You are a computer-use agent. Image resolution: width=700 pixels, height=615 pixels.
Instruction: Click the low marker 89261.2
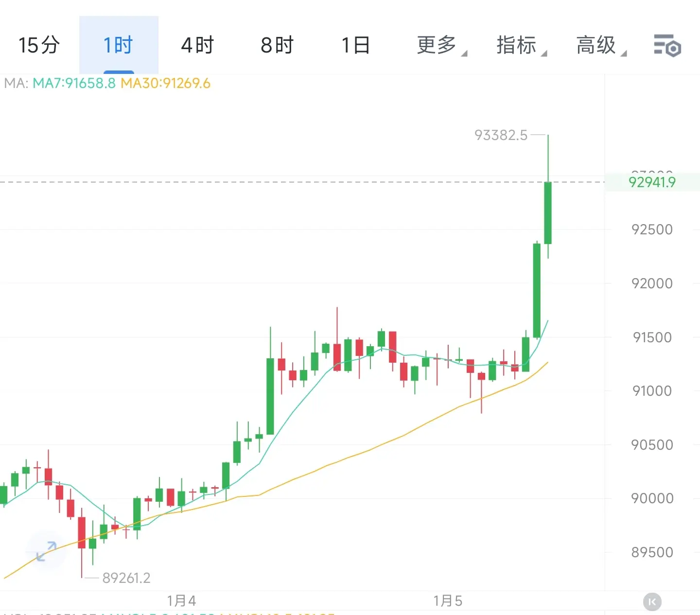click(x=126, y=578)
